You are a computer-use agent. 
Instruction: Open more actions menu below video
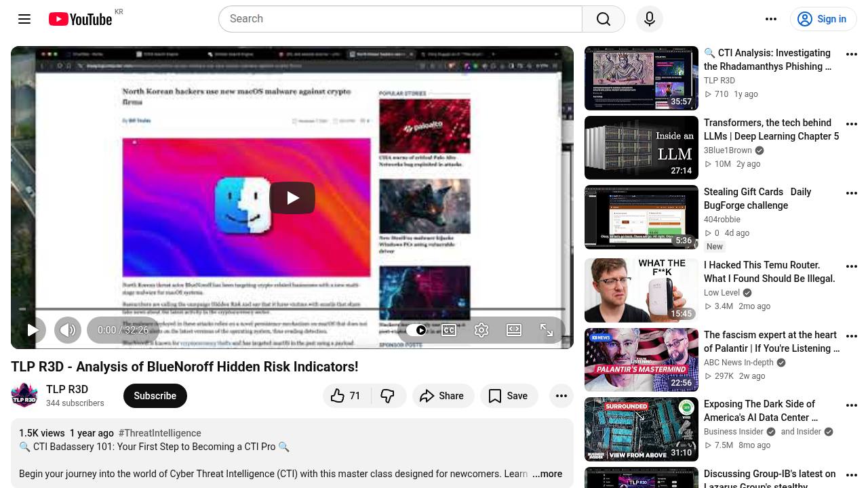point(561,396)
